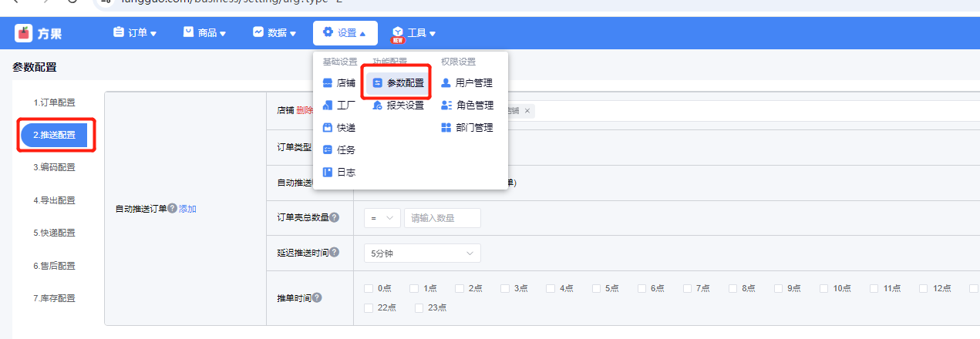
Task: Open the 工具 menu in top bar
Action: (x=414, y=33)
